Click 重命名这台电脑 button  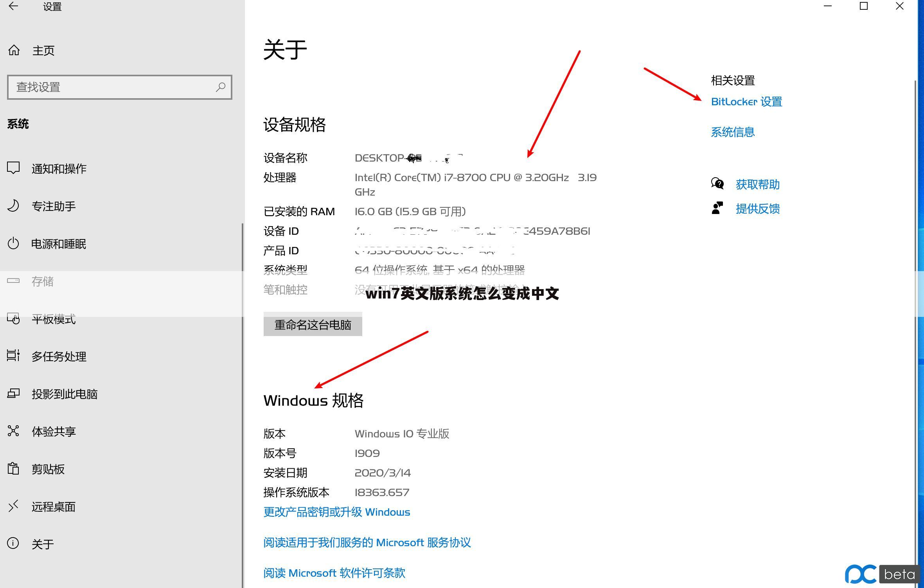tap(313, 324)
